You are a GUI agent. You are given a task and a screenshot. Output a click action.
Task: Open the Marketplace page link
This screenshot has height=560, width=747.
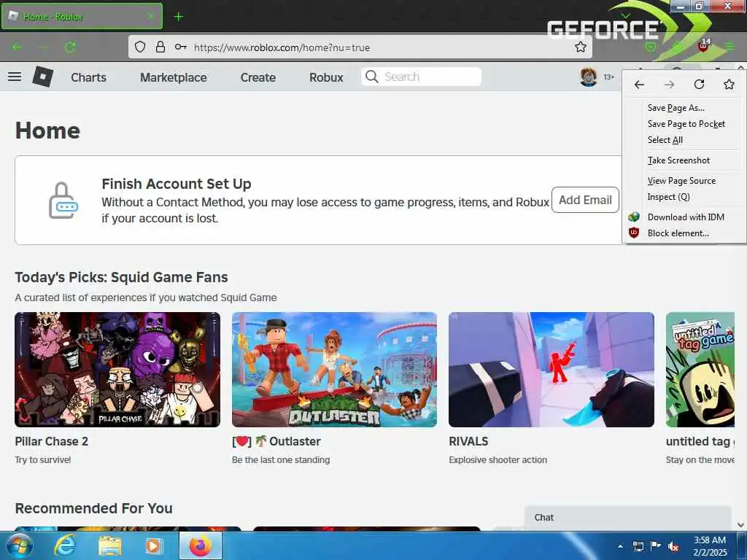pos(174,77)
